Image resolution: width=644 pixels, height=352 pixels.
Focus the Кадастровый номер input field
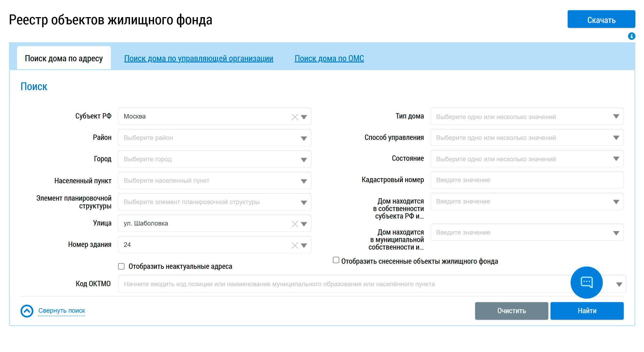point(527,180)
